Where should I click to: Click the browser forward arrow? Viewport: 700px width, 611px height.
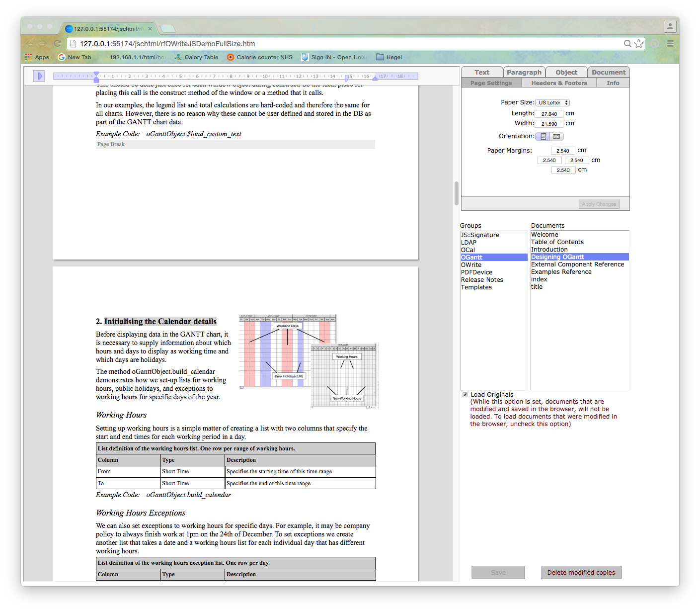point(43,43)
